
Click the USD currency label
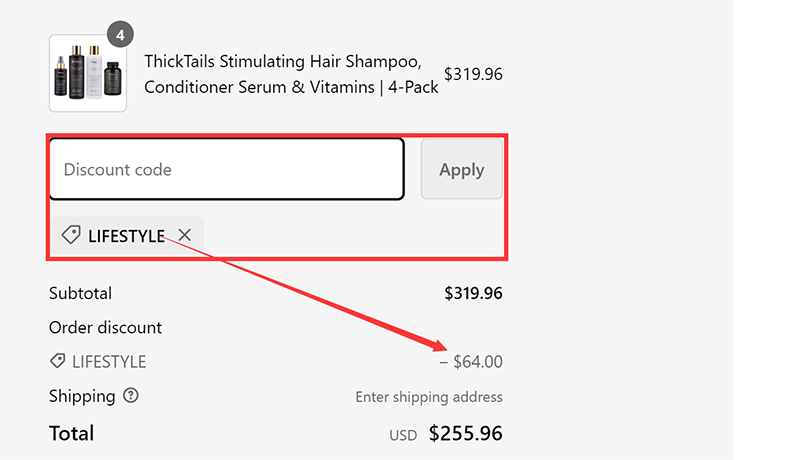pos(404,435)
